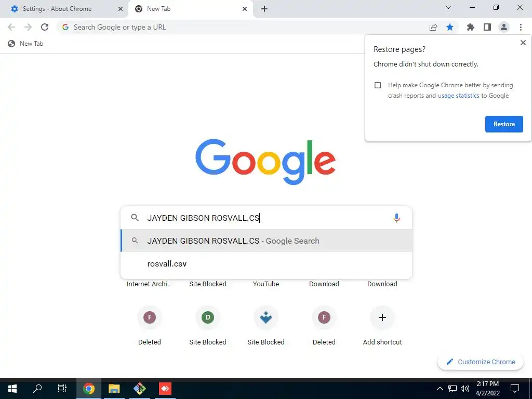Open a new tab with plus button
The height and width of the screenshot is (399, 532).
click(x=264, y=9)
